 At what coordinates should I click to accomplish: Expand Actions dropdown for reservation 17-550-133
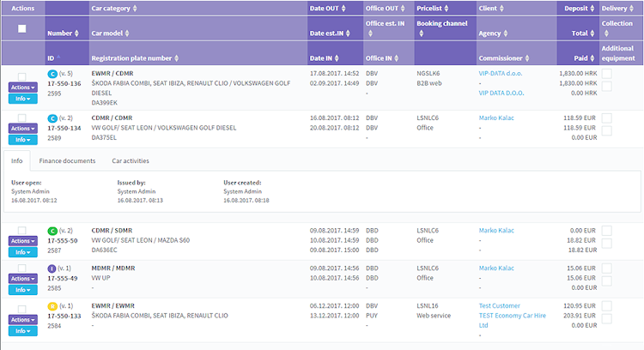pyautogui.click(x=23, y=320)
